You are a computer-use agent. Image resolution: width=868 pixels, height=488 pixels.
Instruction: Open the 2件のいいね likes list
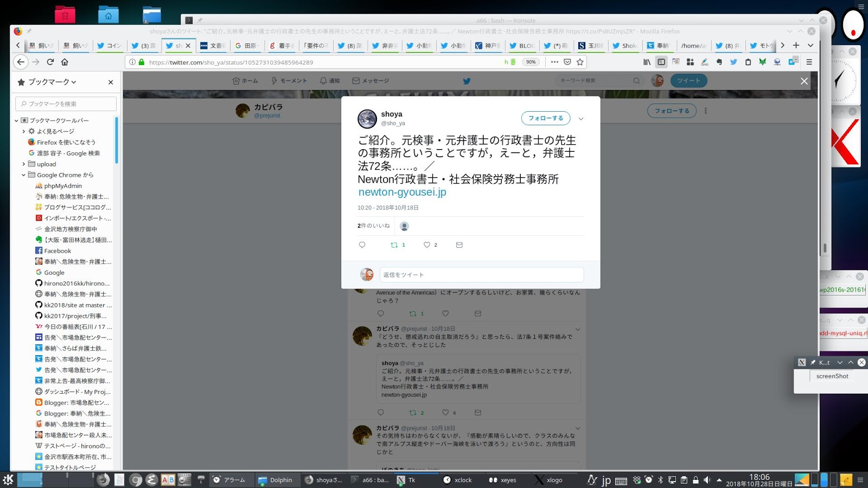374,226
